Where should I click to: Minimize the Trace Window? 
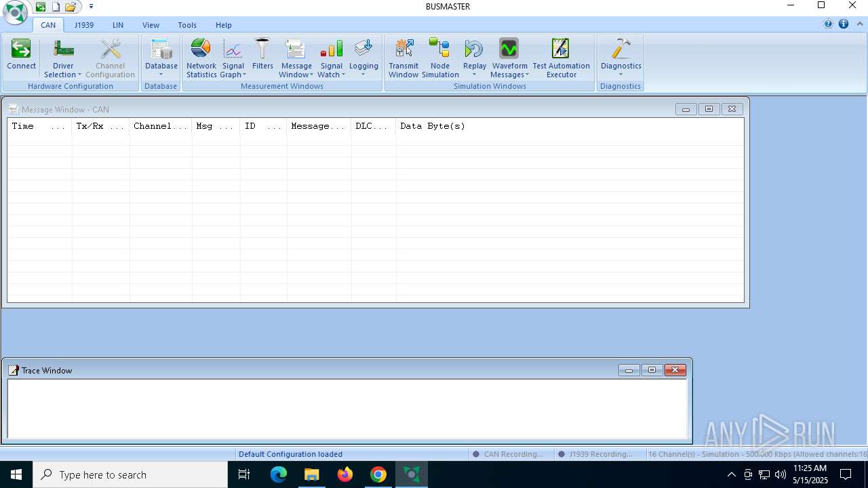pyautogui.click(x=629, y=370)
